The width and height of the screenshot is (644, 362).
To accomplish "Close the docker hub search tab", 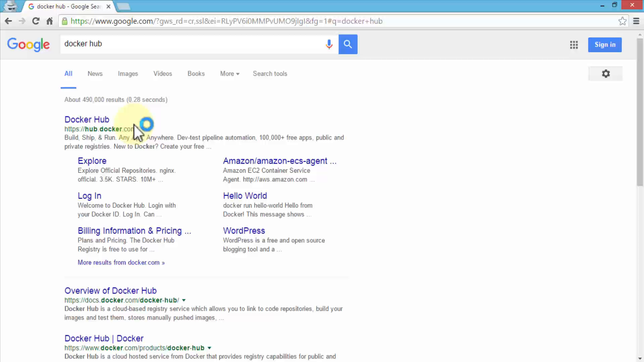I will [108, 6].
